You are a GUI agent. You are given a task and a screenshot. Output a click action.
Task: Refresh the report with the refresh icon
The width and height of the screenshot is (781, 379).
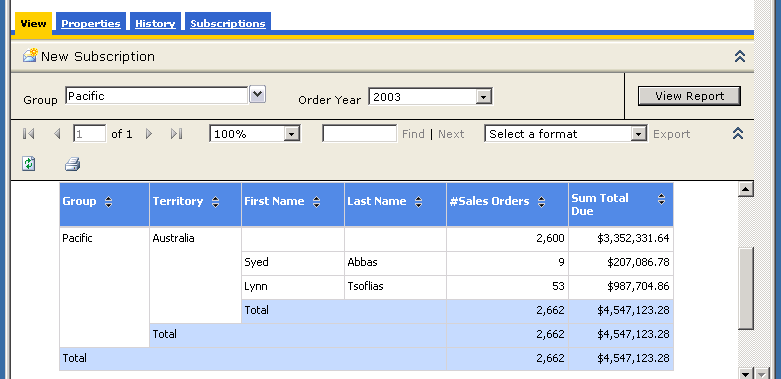click(28, 163)
